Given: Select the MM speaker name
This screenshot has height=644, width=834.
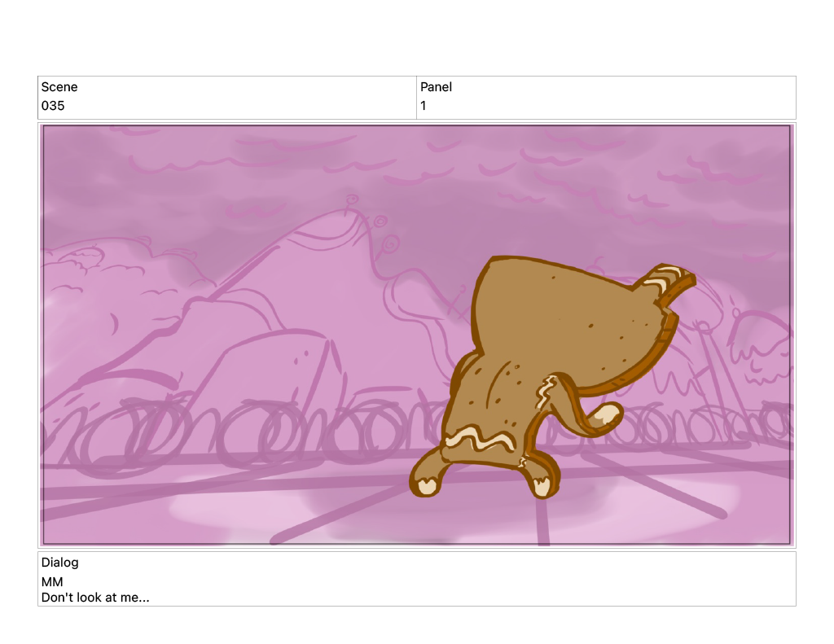Looking at the screenshot, I should click(x=52, y=582).
